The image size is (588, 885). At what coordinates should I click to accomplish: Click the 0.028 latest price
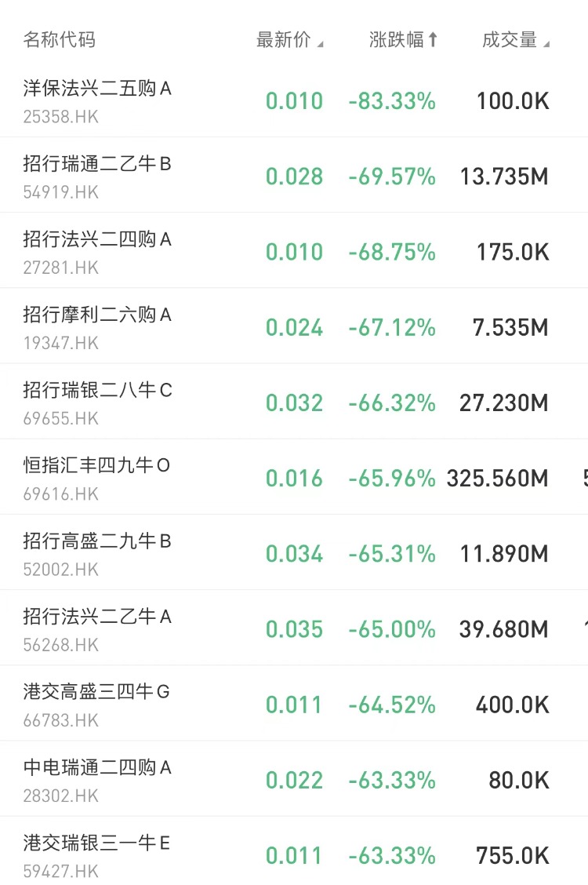[294, 177]
